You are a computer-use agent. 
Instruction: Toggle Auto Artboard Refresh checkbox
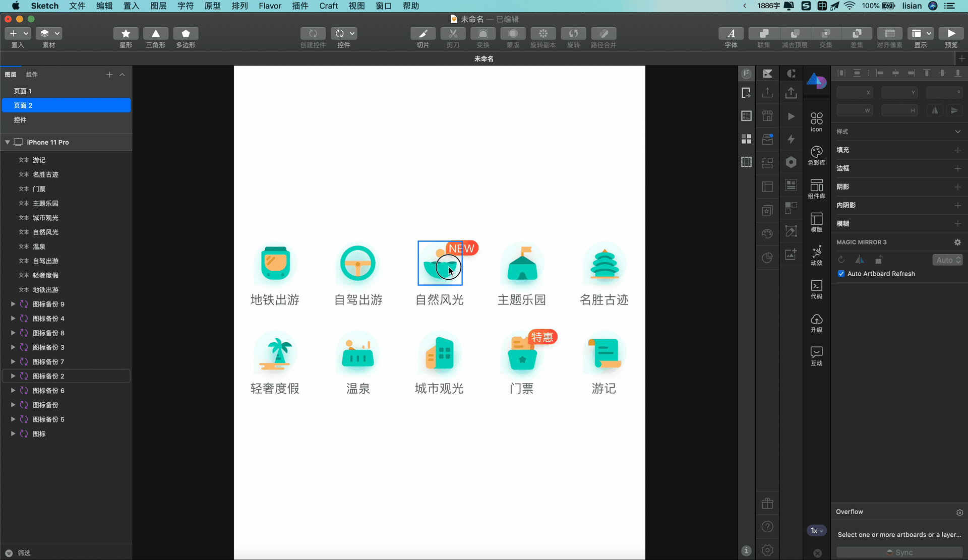click(x=841, y=274)
